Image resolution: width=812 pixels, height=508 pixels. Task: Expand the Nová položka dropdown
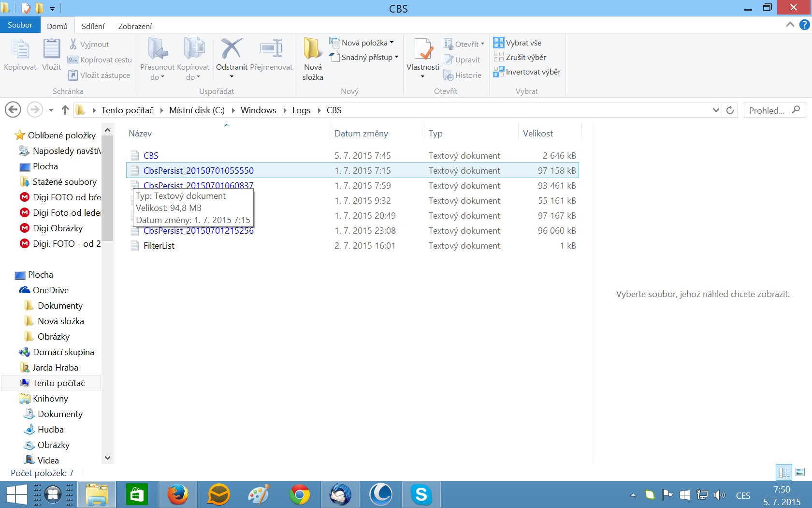point(391,43)
